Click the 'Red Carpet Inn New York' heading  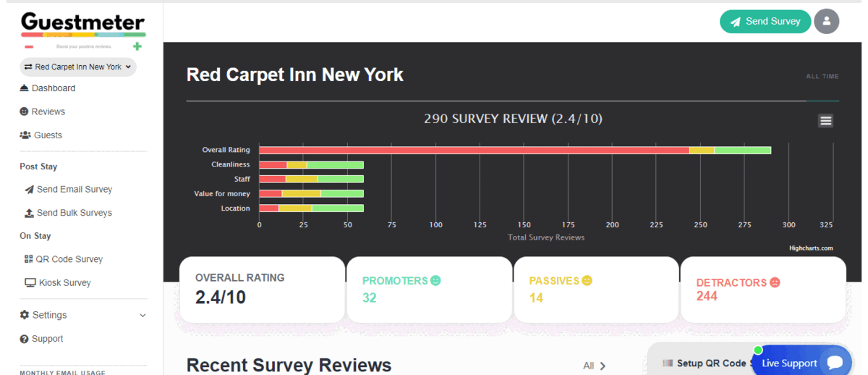click(x=295, y=75)
